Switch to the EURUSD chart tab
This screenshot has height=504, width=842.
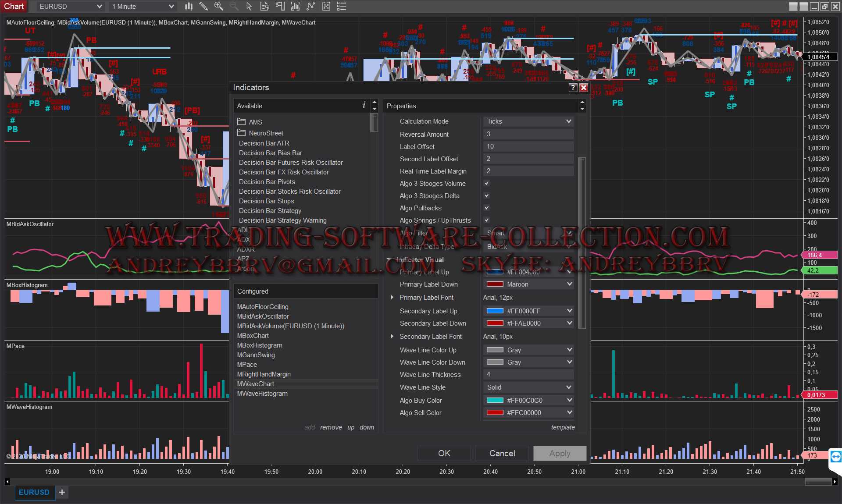pyautogui.click(x=34, y=492)
